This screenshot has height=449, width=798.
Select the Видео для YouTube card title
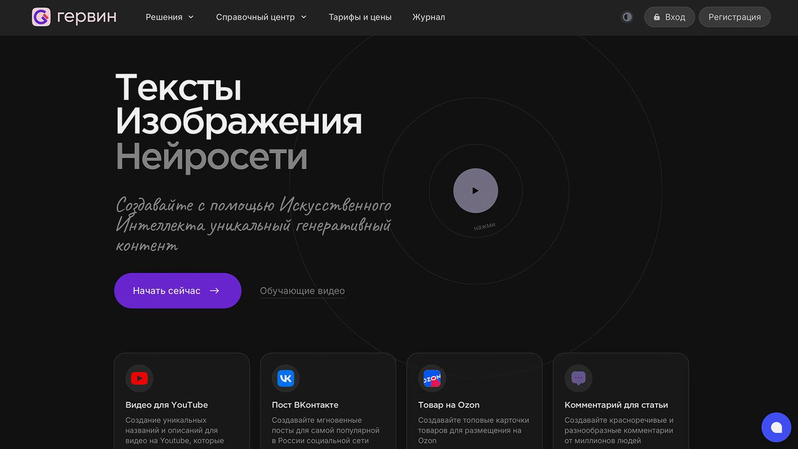click(167, 405)
